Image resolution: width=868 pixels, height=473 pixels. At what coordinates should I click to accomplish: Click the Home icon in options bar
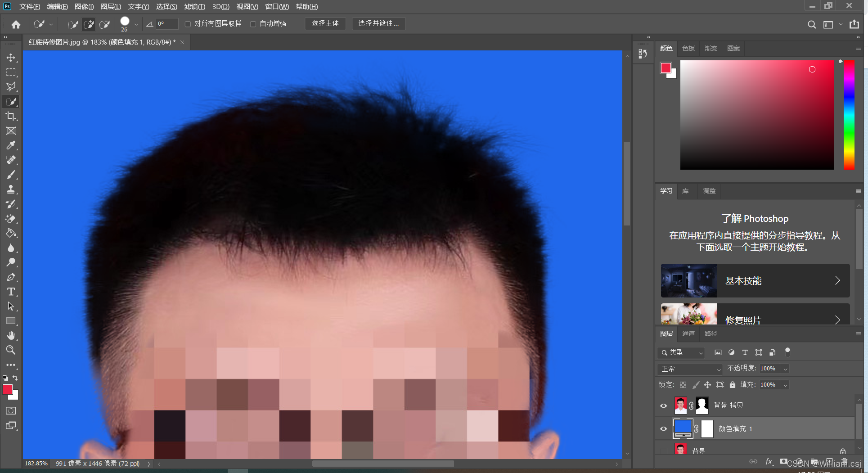pyautogui.click(x=16, y=24)
